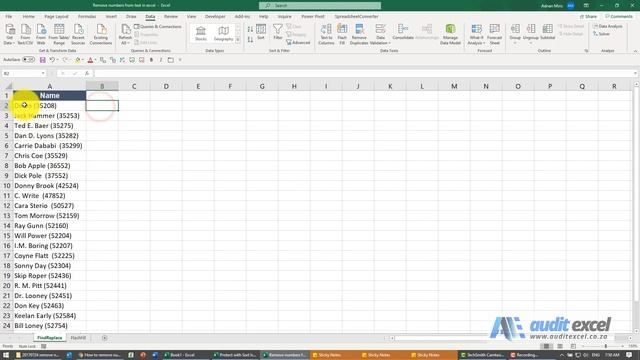Image resolution: width=640 pixels, height=360 pixels.
Task: Create a Forecast Sheet
Action: pos(494,34)
